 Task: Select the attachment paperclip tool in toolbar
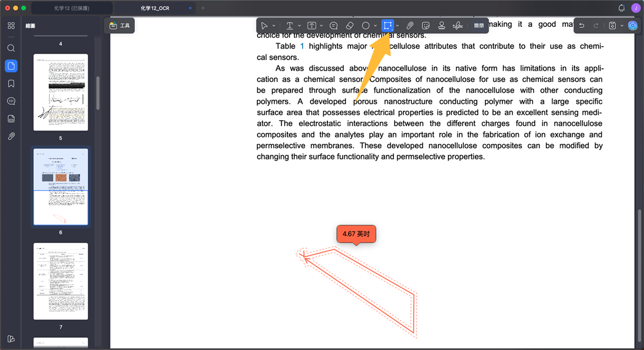(410, 26)
